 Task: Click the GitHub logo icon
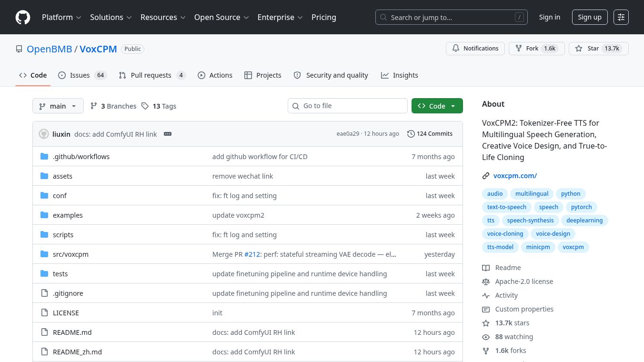click(23, 17)
